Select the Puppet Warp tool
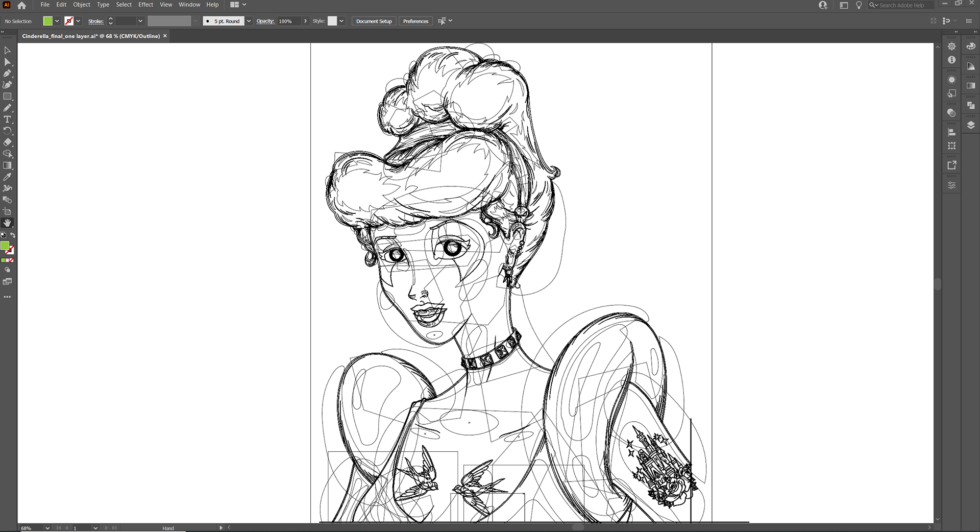This screenshot has width=980, height=532. [x=7, y=188]
